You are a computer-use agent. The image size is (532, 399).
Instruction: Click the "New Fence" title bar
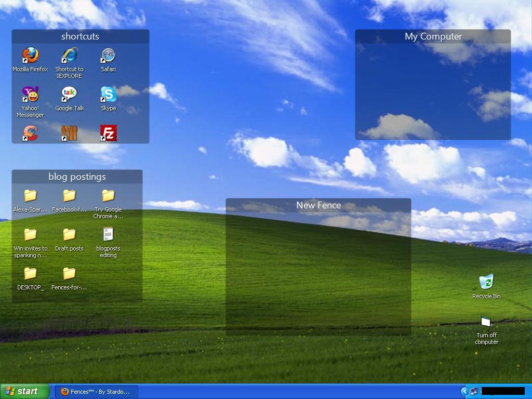pos(318,205)
